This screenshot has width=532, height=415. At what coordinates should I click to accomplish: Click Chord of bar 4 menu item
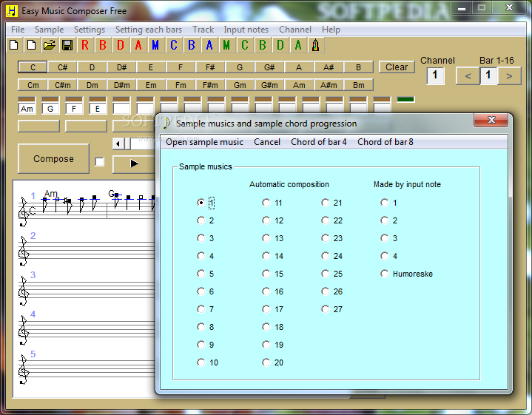pos(319,142)
